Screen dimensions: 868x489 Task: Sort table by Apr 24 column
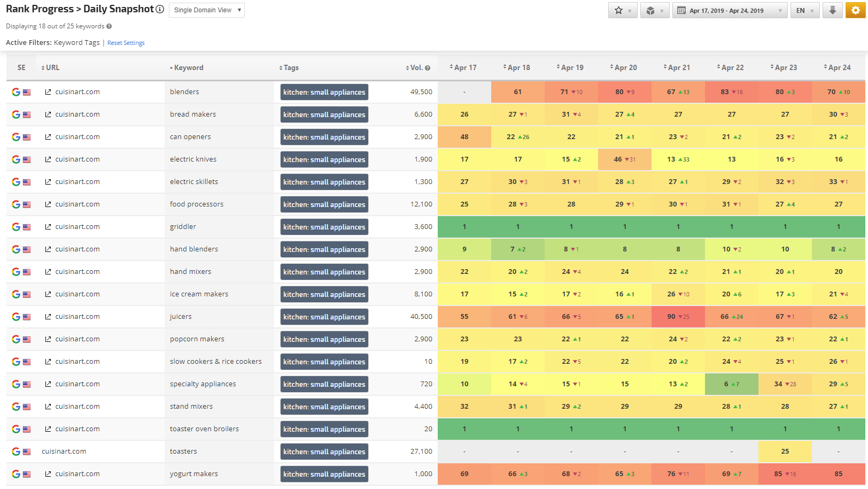pyautogui.click(x=839, y=68)
